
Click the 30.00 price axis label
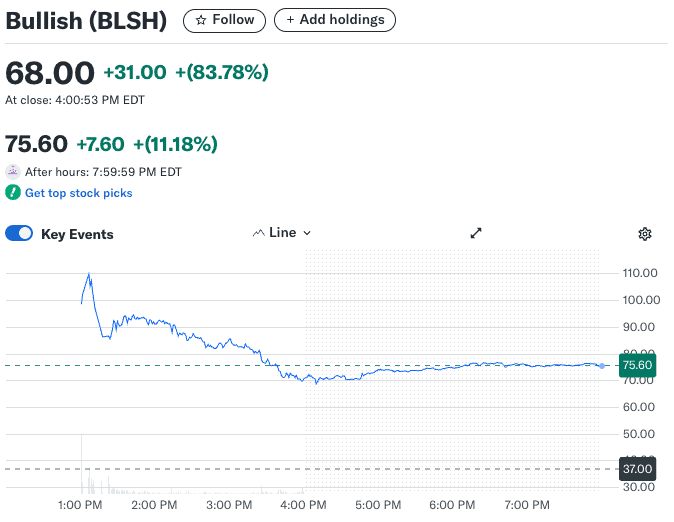pos(639,487)
